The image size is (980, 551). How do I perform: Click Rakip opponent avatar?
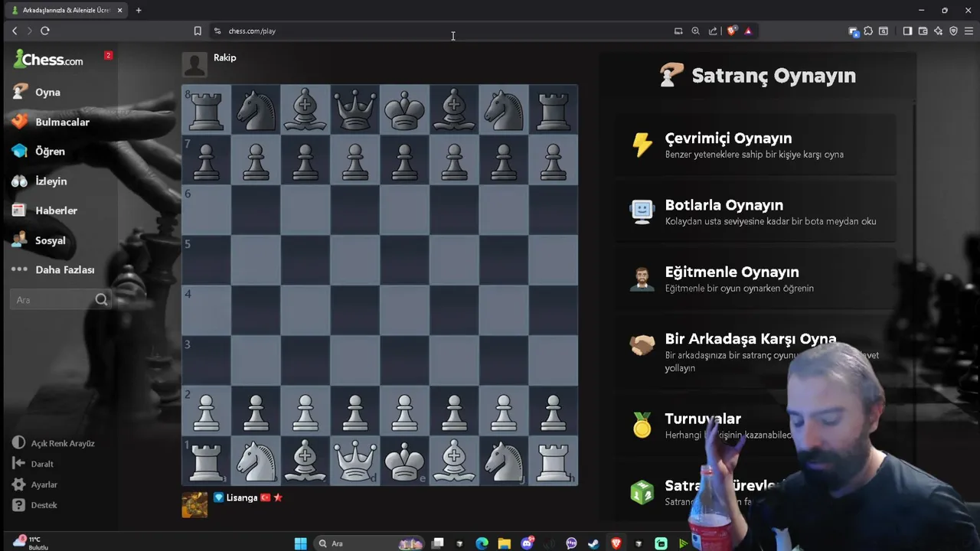pyautogui.click(x=194, y=64)
